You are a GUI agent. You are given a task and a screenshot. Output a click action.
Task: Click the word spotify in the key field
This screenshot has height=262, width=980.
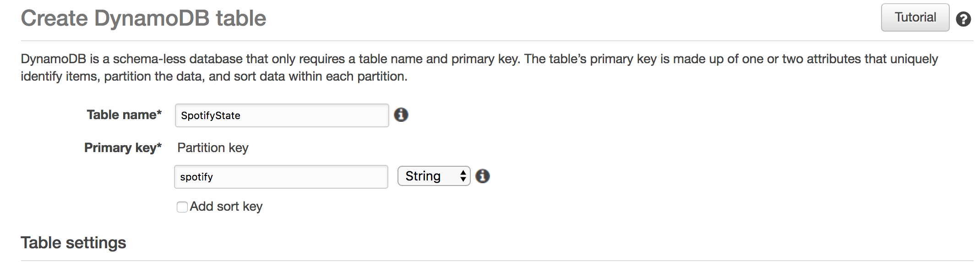point(196,177)
